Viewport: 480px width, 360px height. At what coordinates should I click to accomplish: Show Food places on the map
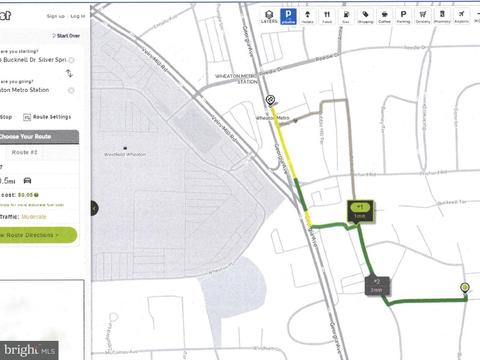point(327,16)
